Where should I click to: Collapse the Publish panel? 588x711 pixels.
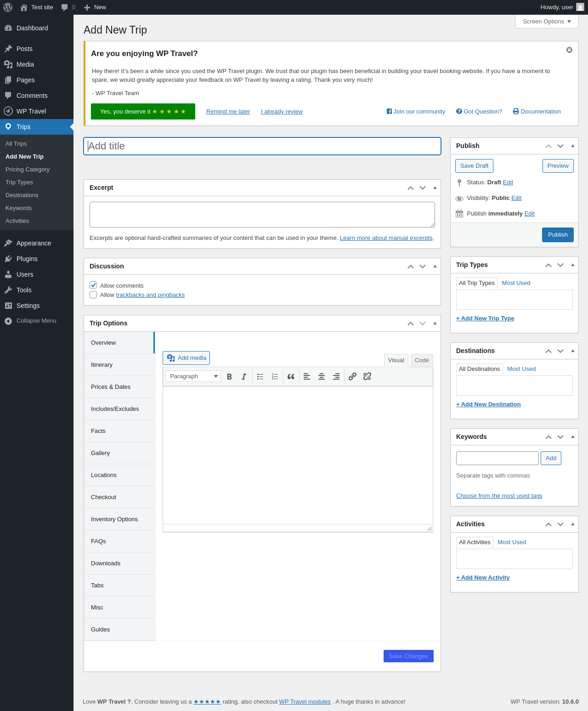573,146
